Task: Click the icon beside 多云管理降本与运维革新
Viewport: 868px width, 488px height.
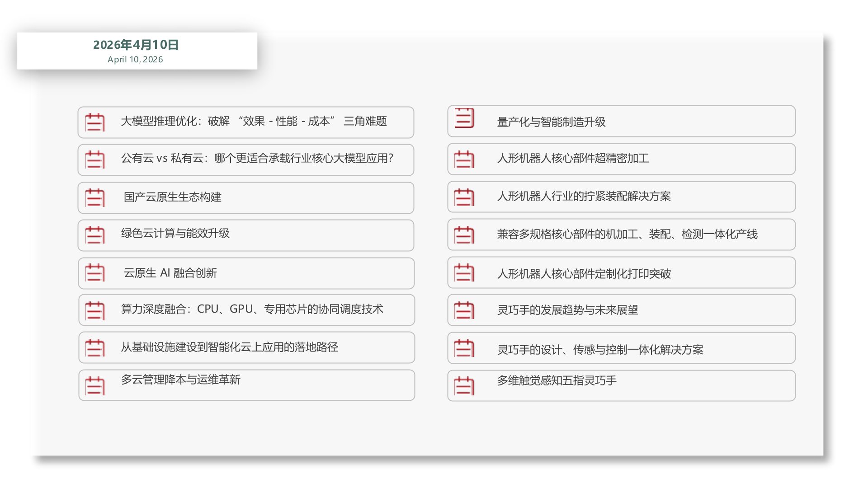Action: tap(94, 385)
